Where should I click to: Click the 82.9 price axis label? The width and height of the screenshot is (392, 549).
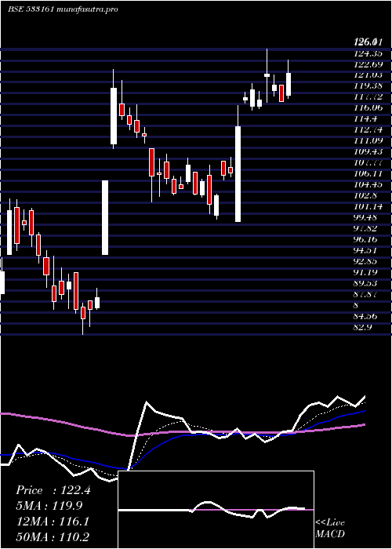(x=363, y=327)
